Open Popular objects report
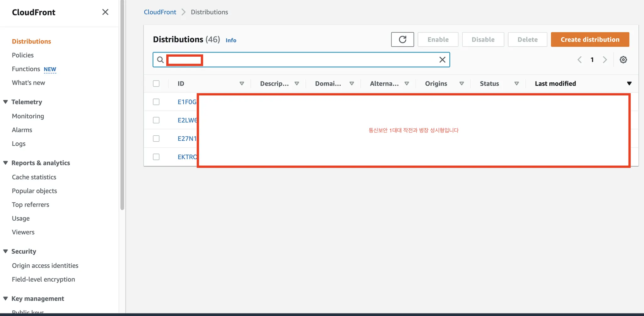Viewport: 644px width, 316px height. pos(34,191)
